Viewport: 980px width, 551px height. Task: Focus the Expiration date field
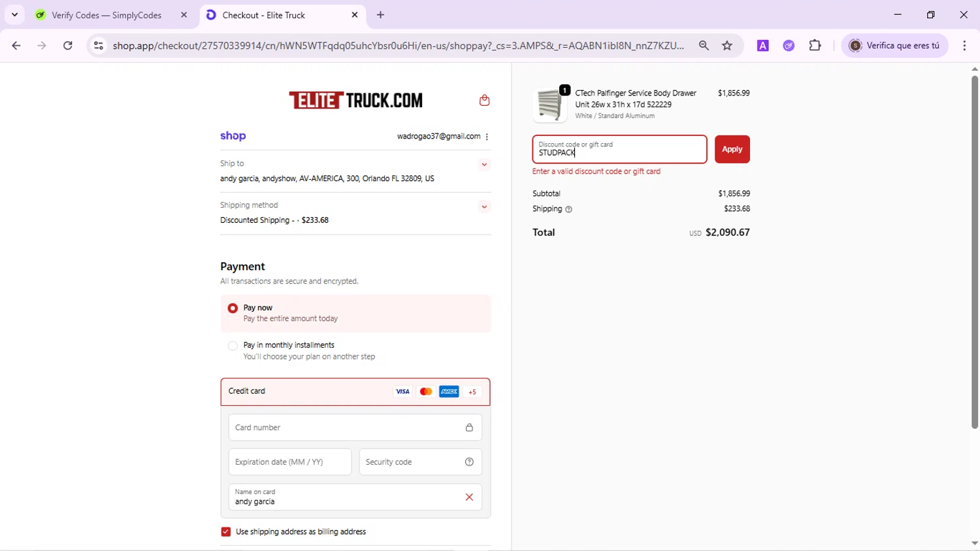[290, 462]
